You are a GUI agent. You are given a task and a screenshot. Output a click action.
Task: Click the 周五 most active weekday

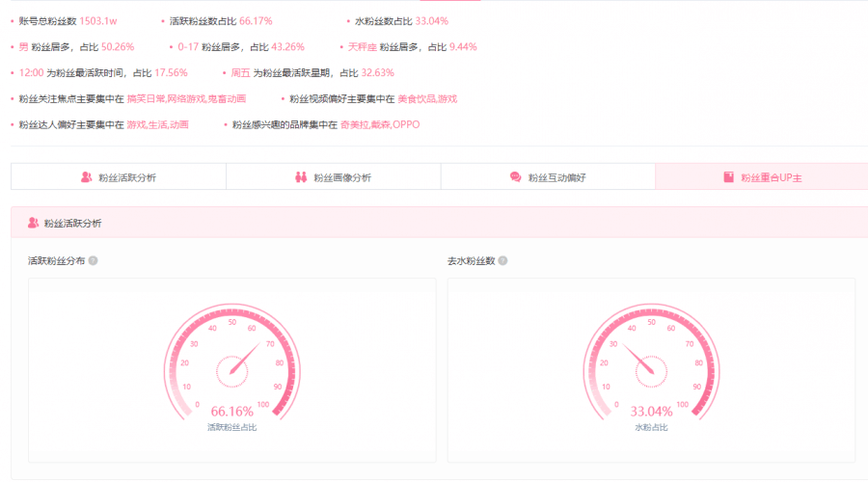coord(241,73)
